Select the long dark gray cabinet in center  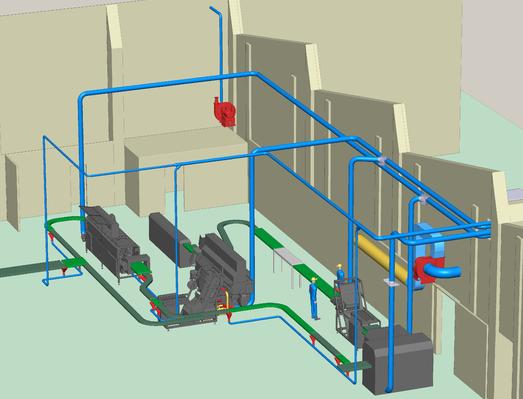[170, 239]
